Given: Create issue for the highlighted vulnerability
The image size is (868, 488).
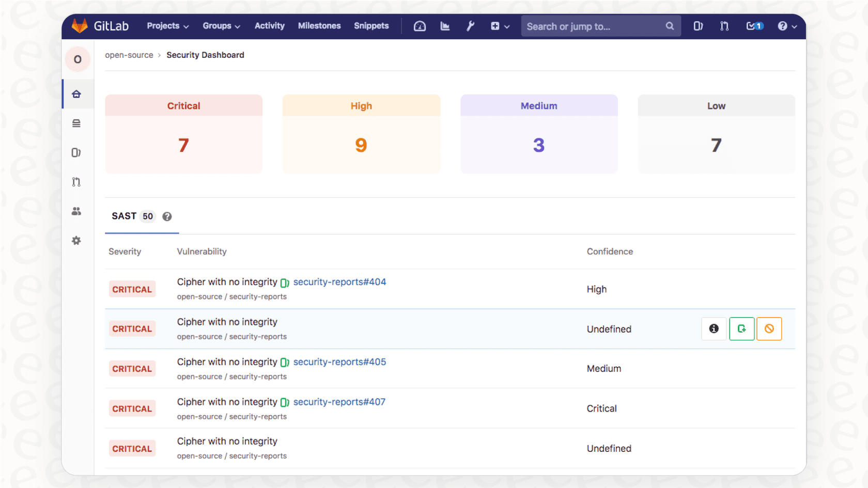Looking at the screenshot, I should (741, 328).
